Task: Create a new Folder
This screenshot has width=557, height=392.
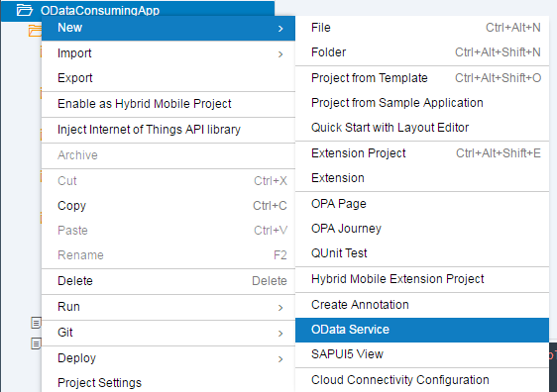Action: pos(422,52)
